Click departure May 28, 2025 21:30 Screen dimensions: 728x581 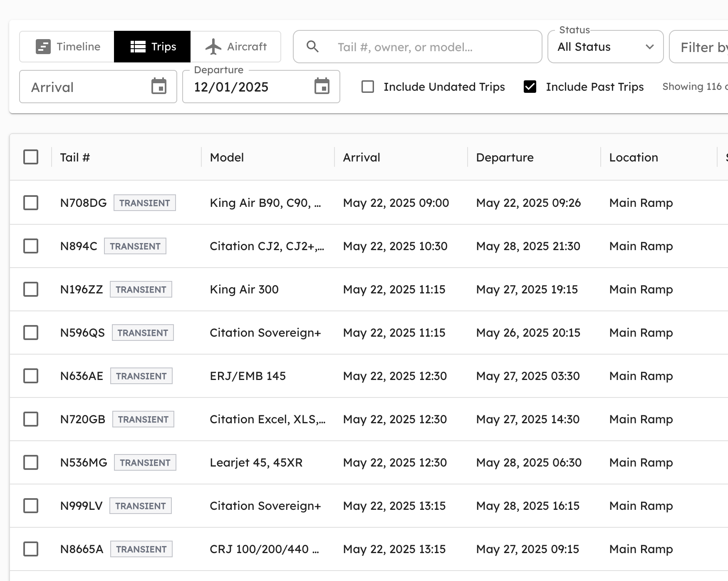[528, 246]
